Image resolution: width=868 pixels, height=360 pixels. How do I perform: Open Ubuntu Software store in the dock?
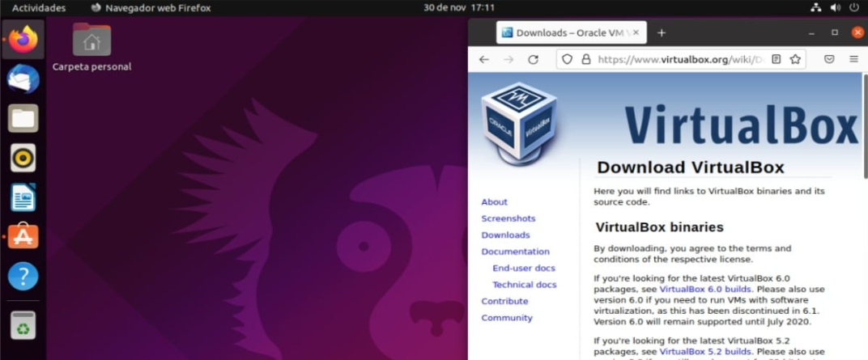tap(23, 237)
